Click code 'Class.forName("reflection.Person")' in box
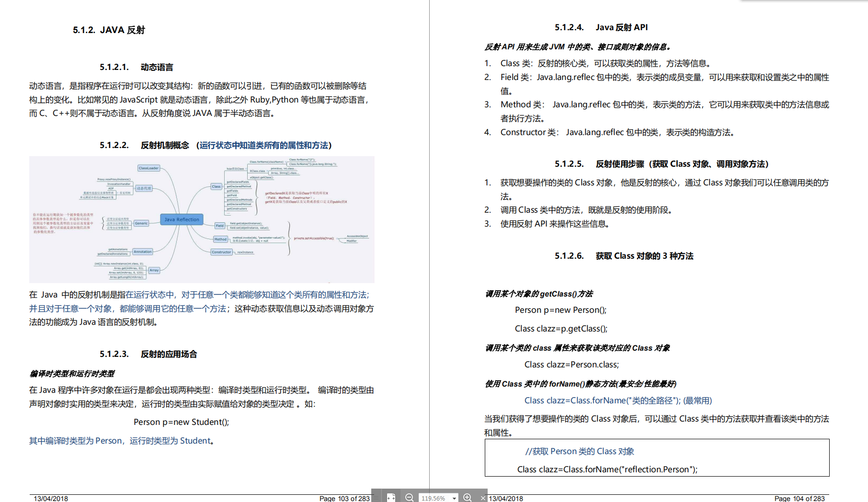The width and height of the screenshot is (868, 502). 629,469
